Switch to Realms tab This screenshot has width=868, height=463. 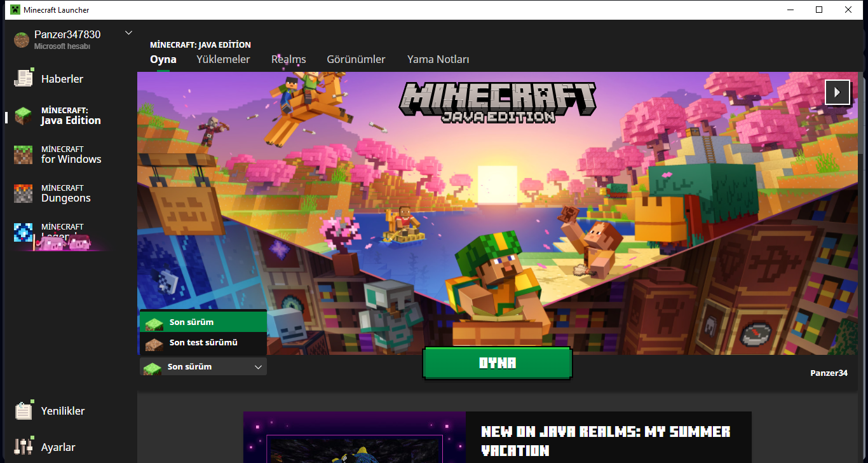(288, 59)
